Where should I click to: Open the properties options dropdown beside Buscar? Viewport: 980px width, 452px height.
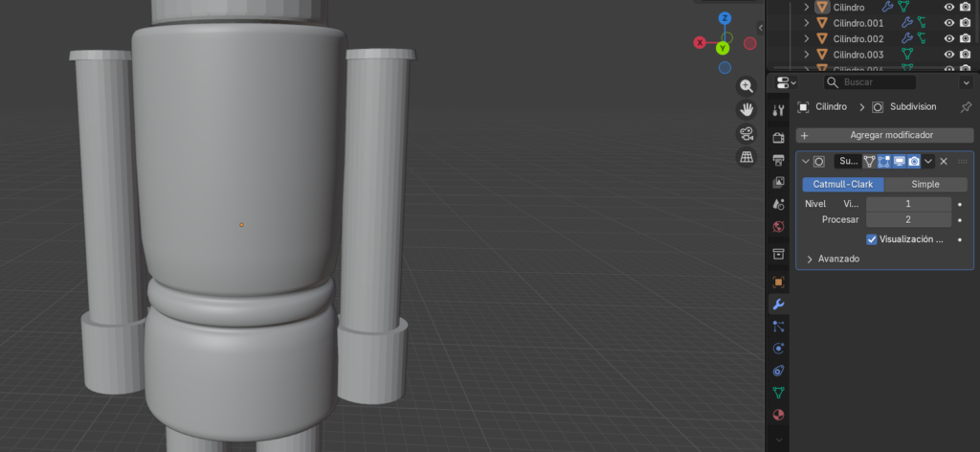[x=965, y=82]
